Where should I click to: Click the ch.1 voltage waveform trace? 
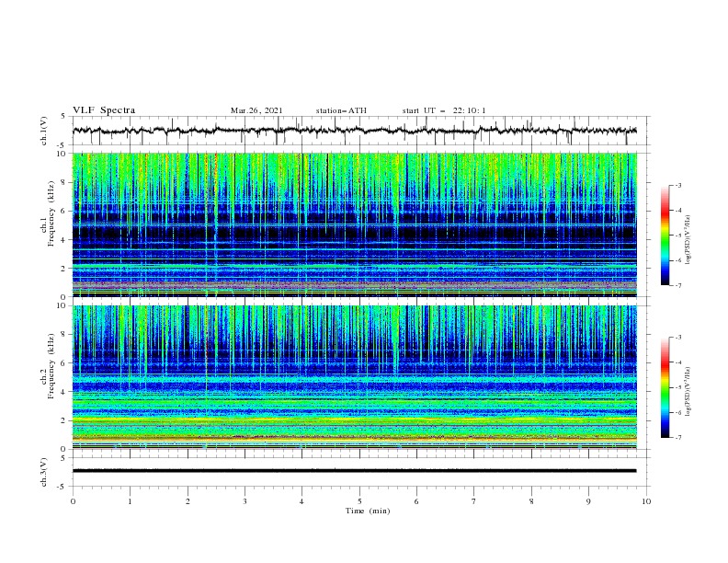pos(355,131)
